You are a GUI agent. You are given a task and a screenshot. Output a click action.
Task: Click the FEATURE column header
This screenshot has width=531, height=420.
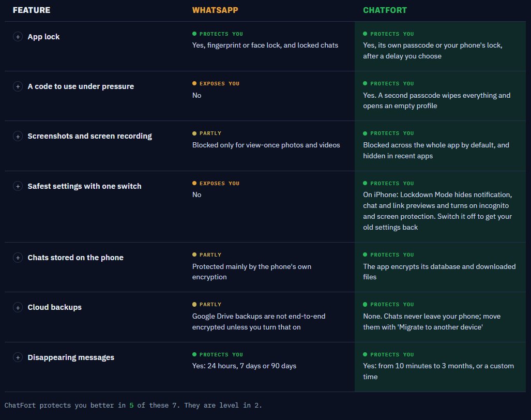point(32,10)
